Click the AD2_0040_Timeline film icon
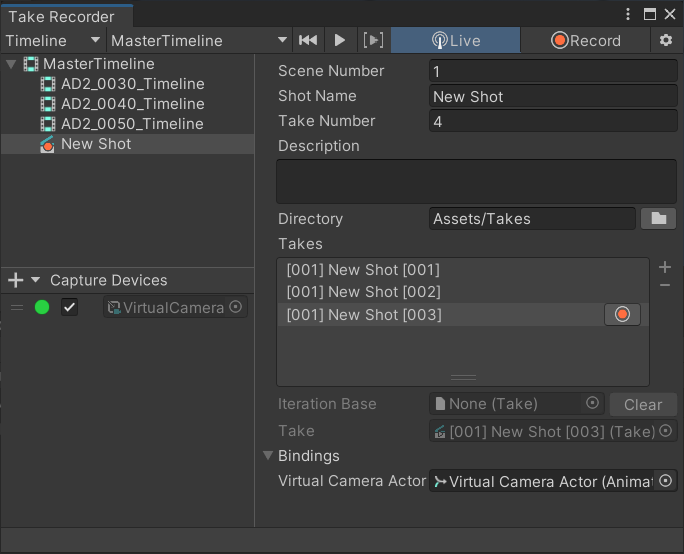Image resolution: width=684 pixels, height=554 pixels. 48,104
